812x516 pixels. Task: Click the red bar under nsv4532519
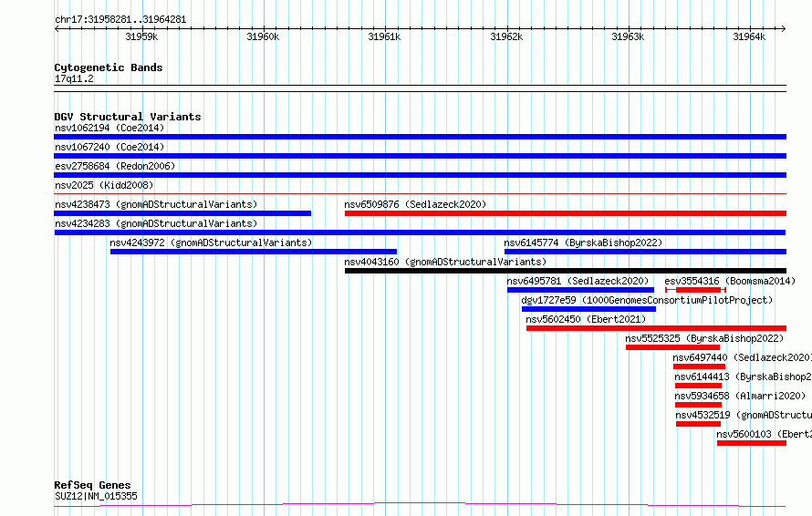[x=698, y=424]
